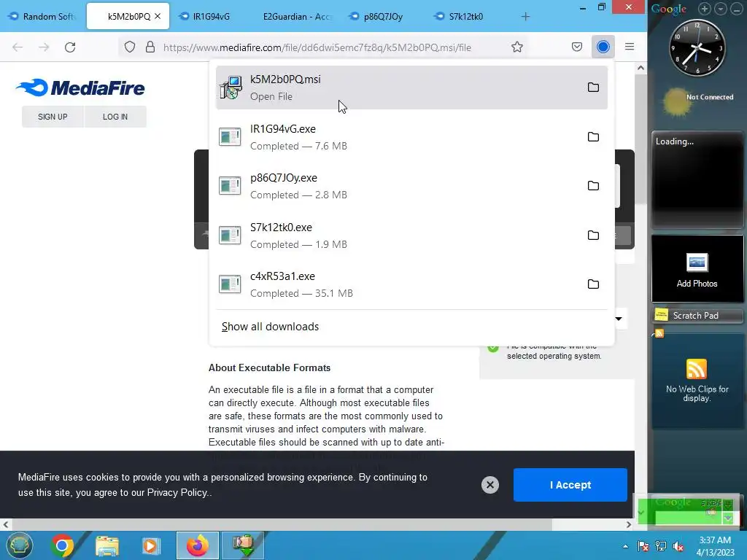Accept cookies with I Accept
Viewport: 747px width, 560px height.
pos(570,485)
